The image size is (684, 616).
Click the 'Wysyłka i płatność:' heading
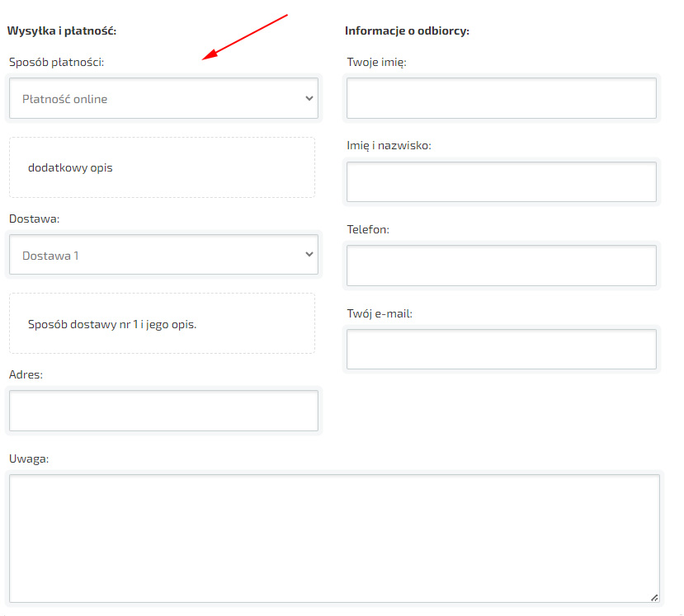(x=62, y=31)
